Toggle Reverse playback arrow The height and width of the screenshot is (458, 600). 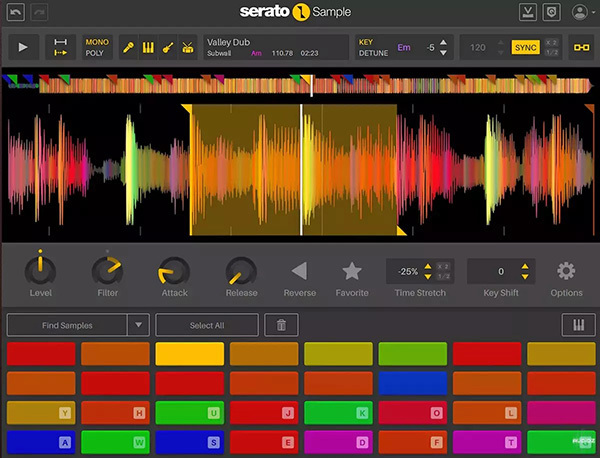click(300, 271)
